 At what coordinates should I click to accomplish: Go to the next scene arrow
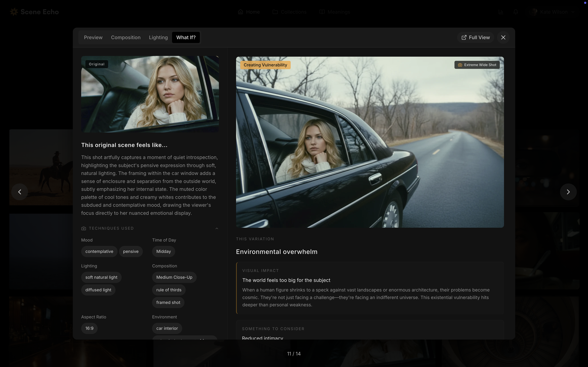click(568, 192)
